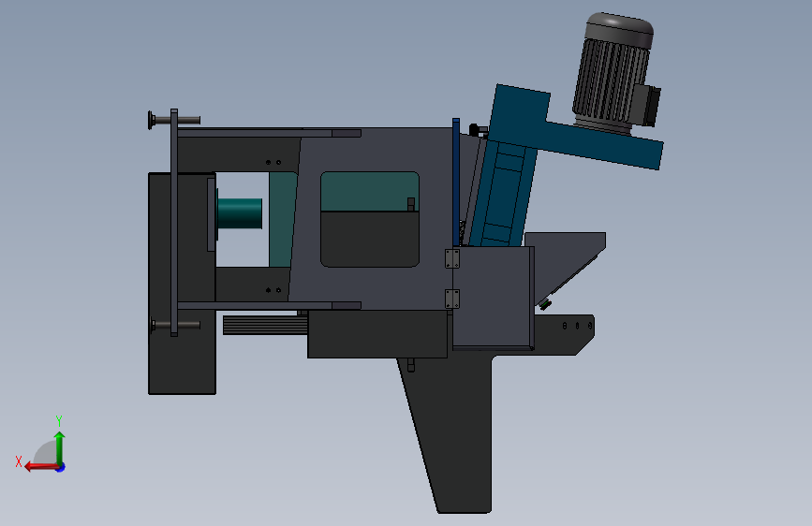812x526 pixels.
Task: Select the vertical blue strip beside housing
Action: 456,183
